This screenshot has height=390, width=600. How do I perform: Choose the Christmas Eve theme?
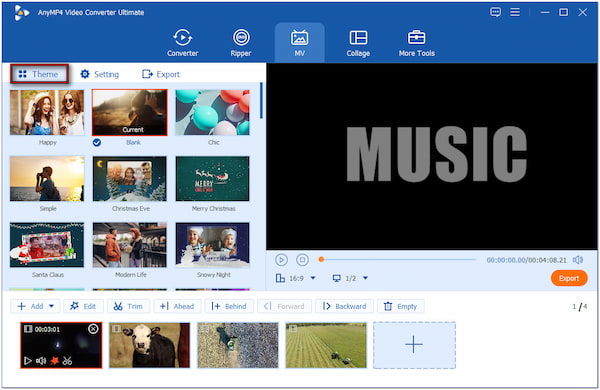pyautogui.click(x=130, y=178)
